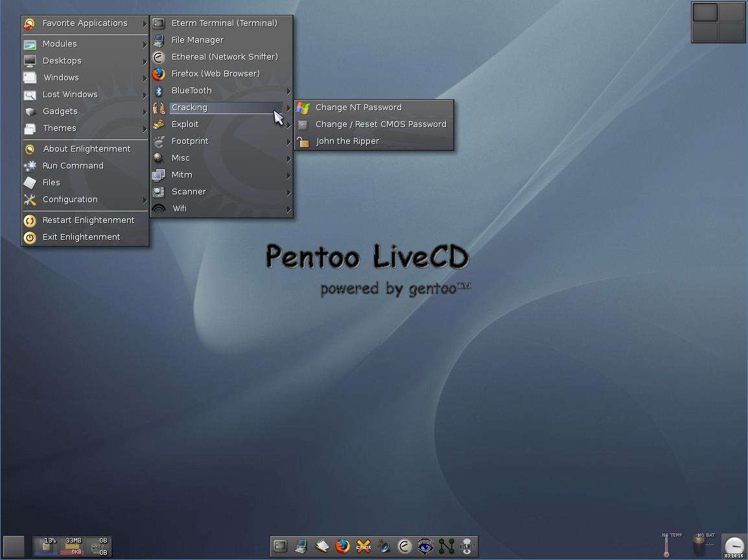Click the Files menu icon
Image resolution: width=748 pixels, height=560 pixels.
click(30, 183)
